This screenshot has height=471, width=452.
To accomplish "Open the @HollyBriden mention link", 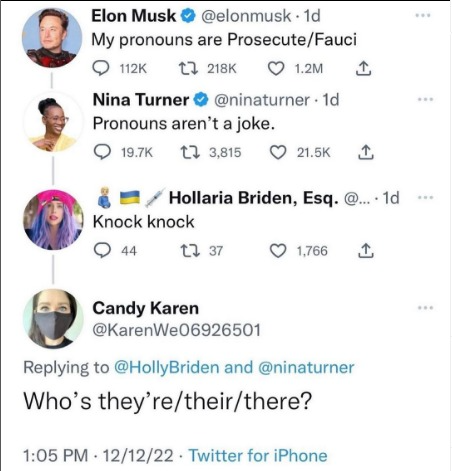I will (x=167, y=368).
